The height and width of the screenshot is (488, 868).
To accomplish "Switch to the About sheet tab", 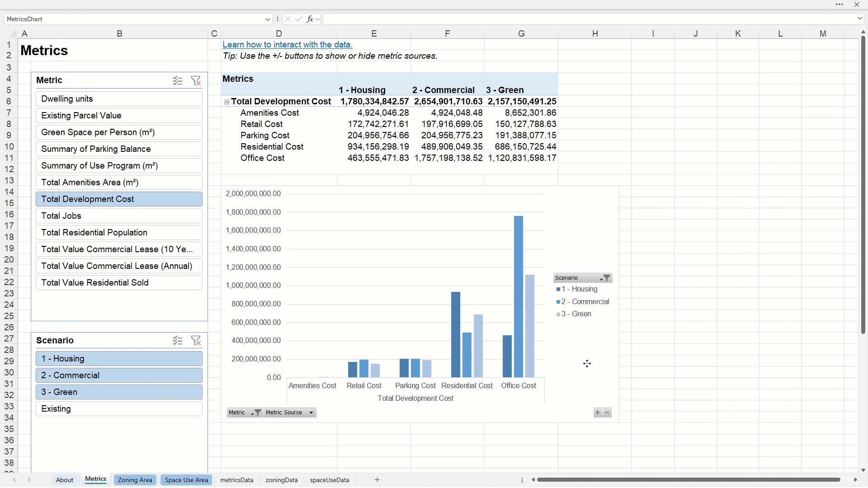I will click(x=65, y=480).
